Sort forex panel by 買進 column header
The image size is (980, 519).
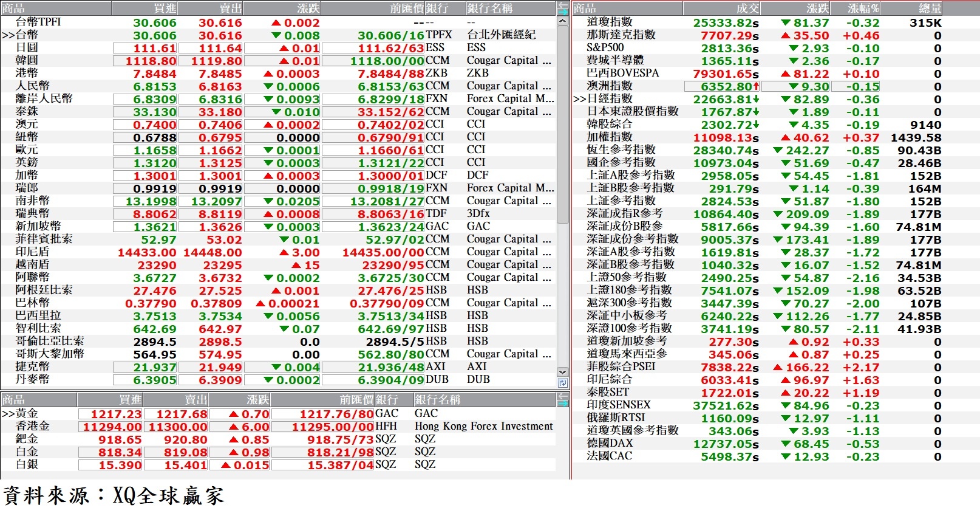144,9
